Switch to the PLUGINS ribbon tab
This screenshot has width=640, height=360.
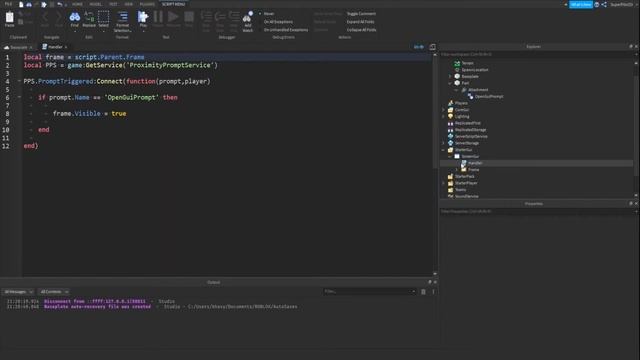click(x=147, y=4)
